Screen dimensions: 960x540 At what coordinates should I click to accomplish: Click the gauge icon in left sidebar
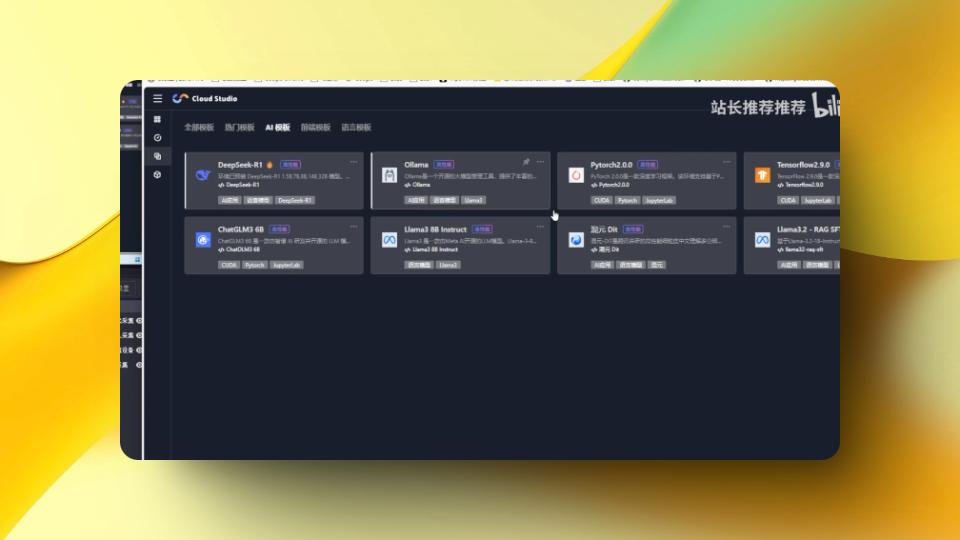[x=157, y=137]
